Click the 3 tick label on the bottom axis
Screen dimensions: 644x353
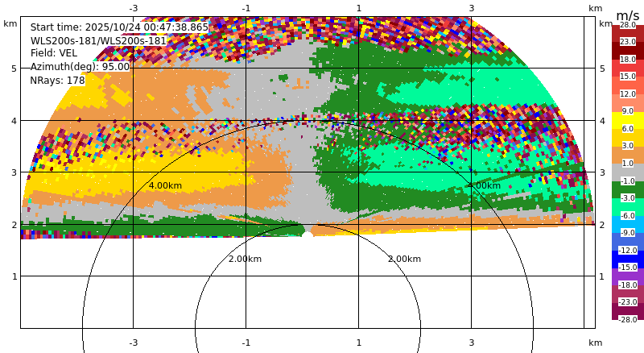(472, 343)
